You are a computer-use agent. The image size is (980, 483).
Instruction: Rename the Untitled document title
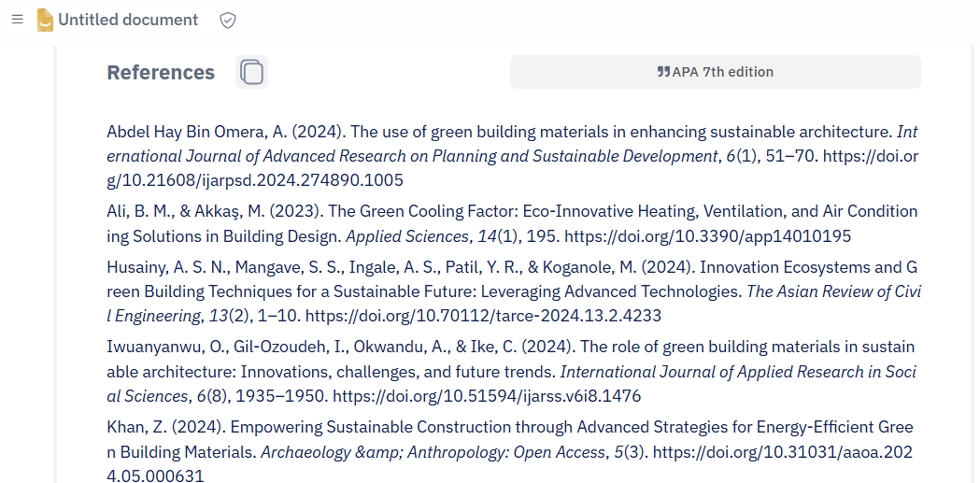coord(128,20)
